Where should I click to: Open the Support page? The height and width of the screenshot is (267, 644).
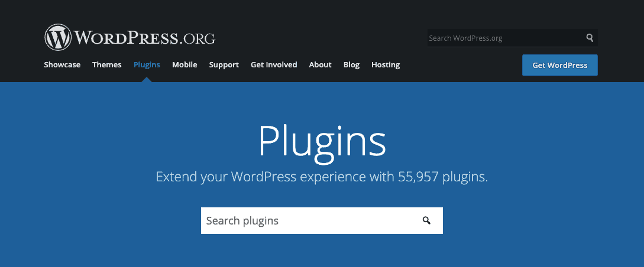click(224, 65)
